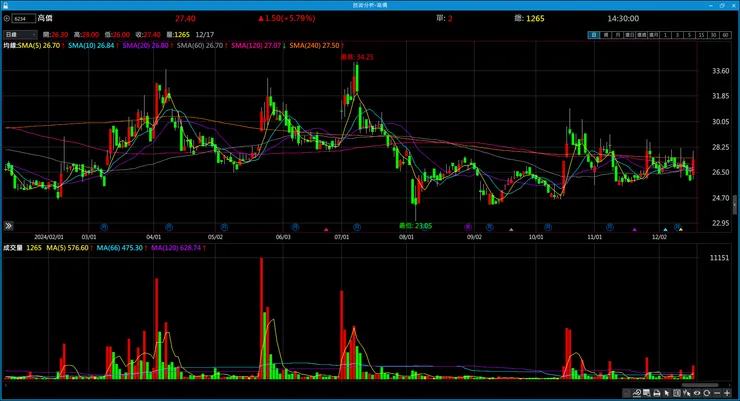Click the pink triangle marker before 07/01
The image size is (740, 401).
(x=326, y=230)
